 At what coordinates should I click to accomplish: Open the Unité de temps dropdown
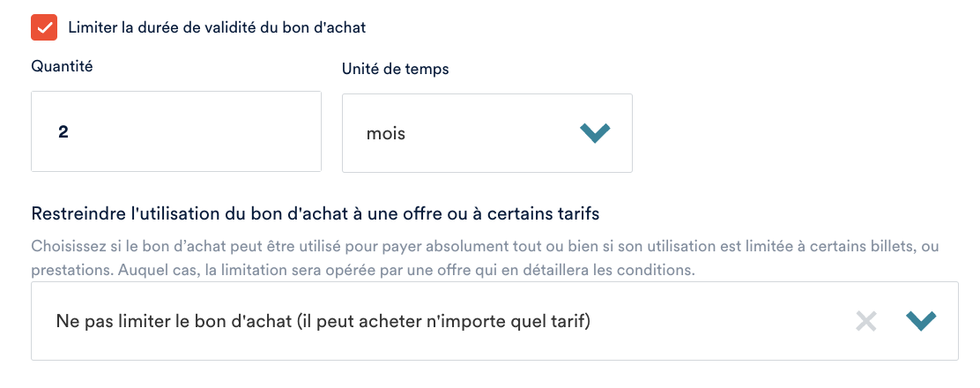click(x=486, y=133)
